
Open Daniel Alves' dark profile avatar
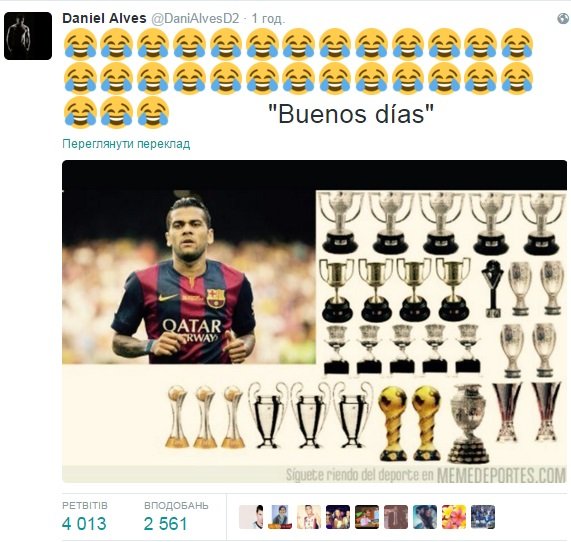click(28, 36)
